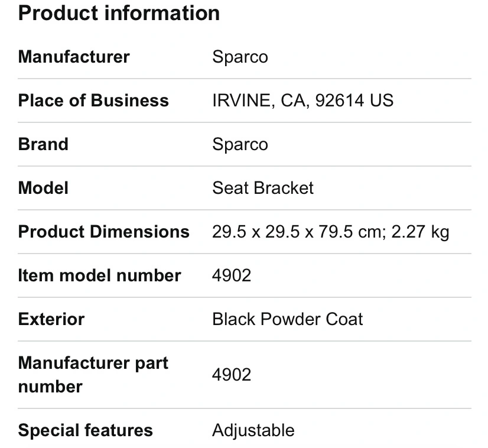
Task: Click the Product Dimensions label
Action: (x=104, y=232)
